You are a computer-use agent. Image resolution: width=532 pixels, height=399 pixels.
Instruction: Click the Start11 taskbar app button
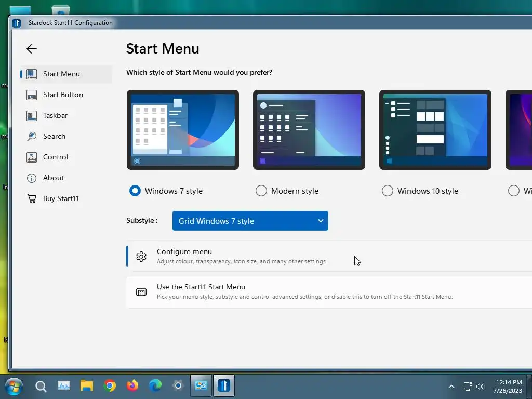224,386
